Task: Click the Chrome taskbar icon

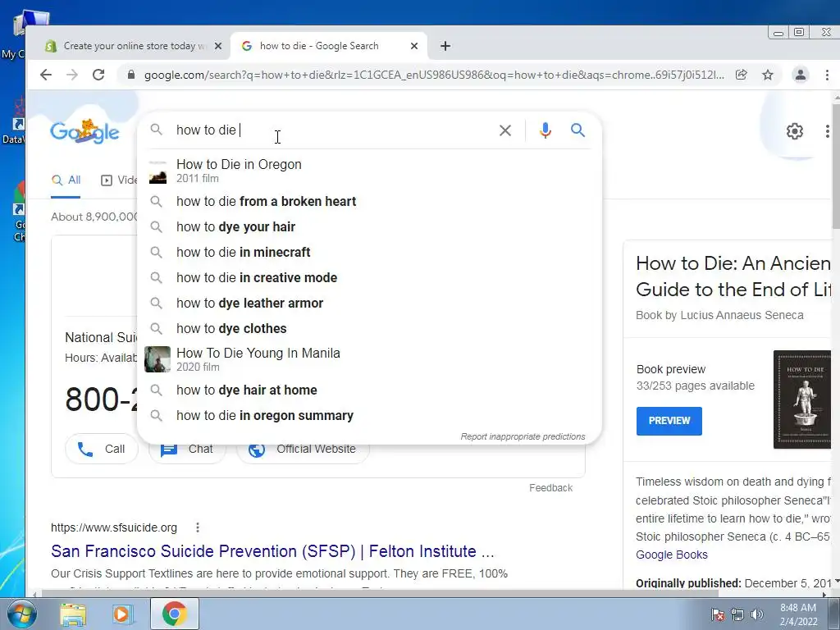Action: (x=175, y=614)
